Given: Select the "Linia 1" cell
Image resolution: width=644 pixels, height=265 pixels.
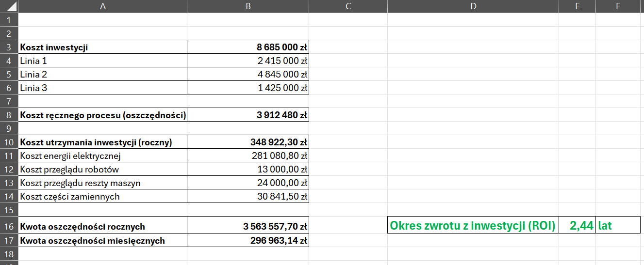Looking at the screenshot, I should [102, 61].
